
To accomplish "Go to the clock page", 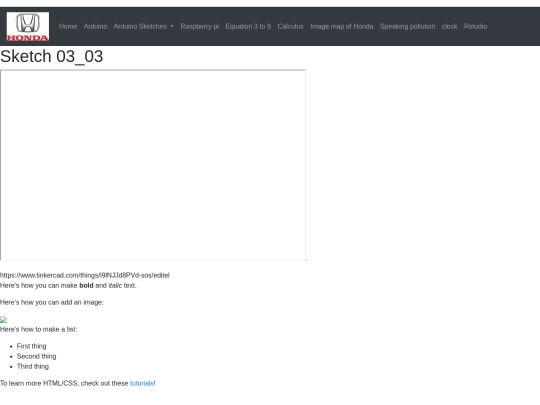I will [449, 27].
